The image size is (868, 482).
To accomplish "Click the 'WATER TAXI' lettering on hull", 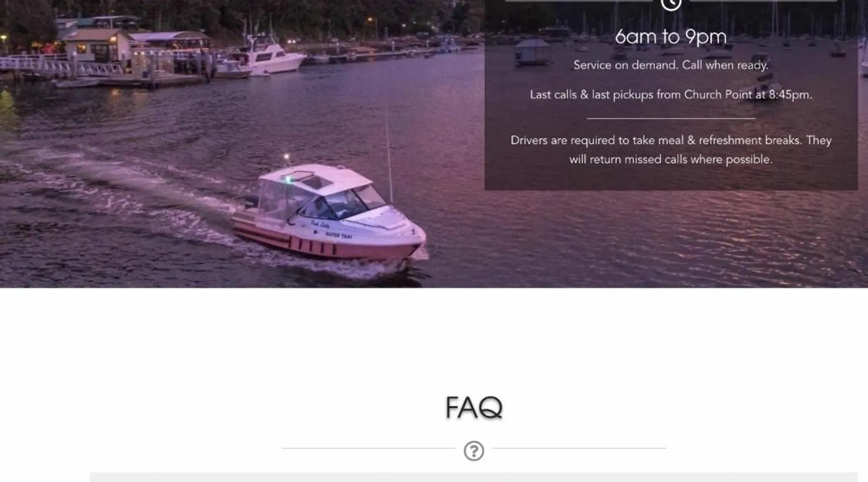I will 339,235.
